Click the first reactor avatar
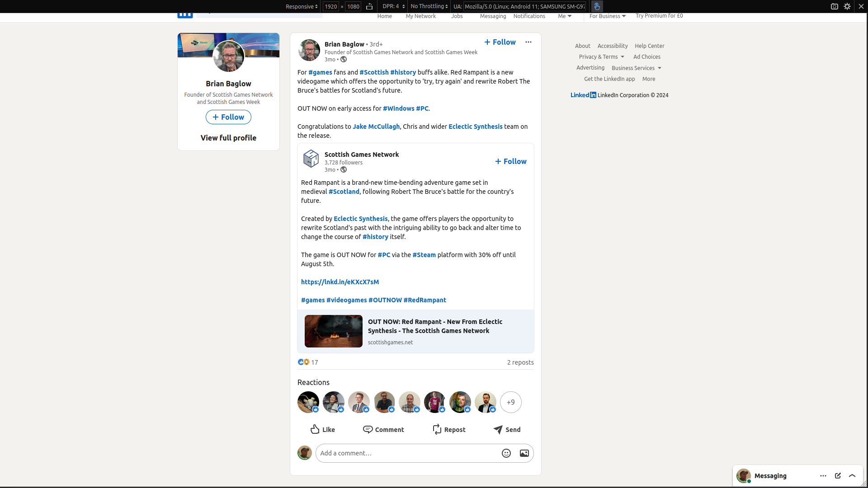Image resolution: width=868 pixels, height=488 pixels. pos(308,402)
